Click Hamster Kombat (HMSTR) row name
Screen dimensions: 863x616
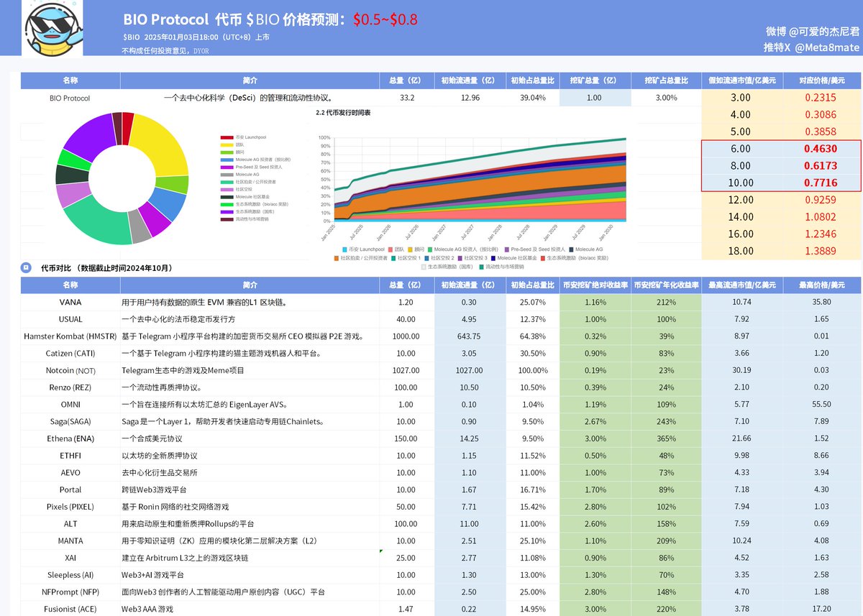click(x=70, y=336)
